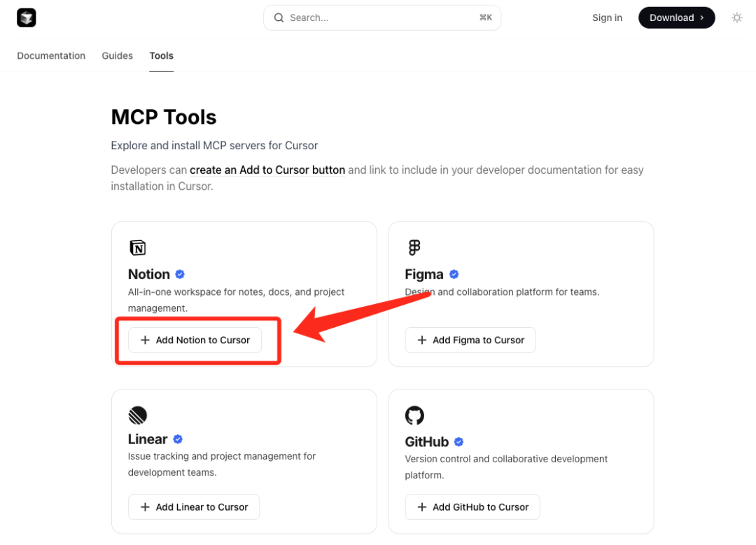Click the Sign in link

click(607, 18)
